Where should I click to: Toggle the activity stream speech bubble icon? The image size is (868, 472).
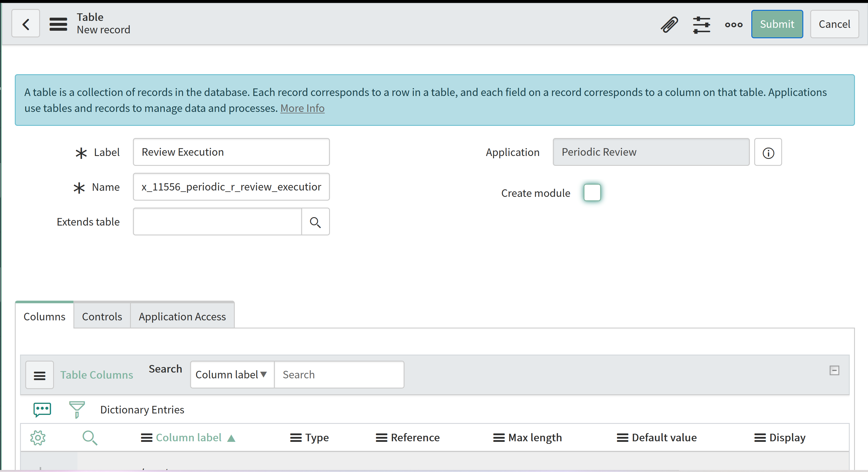coord(42,409)
